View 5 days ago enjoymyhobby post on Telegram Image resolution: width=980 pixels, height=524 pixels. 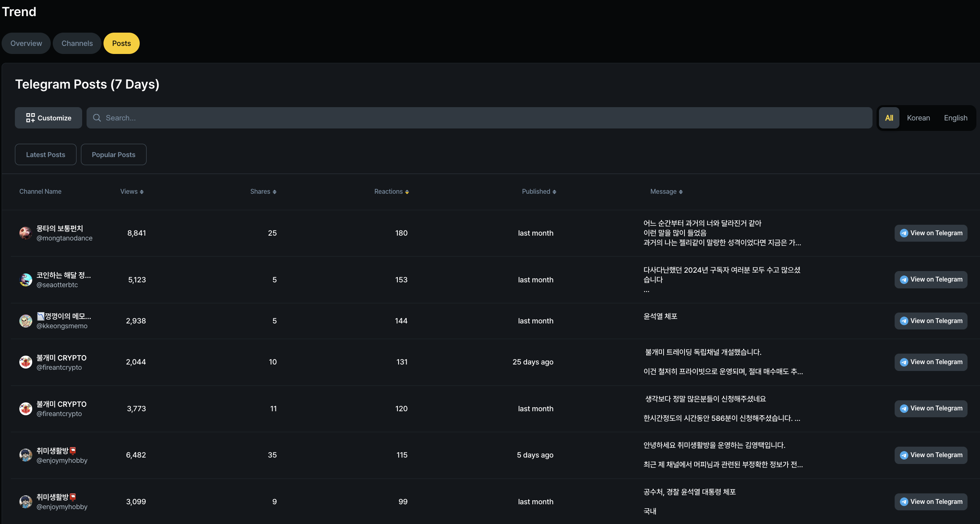[930, 455]
